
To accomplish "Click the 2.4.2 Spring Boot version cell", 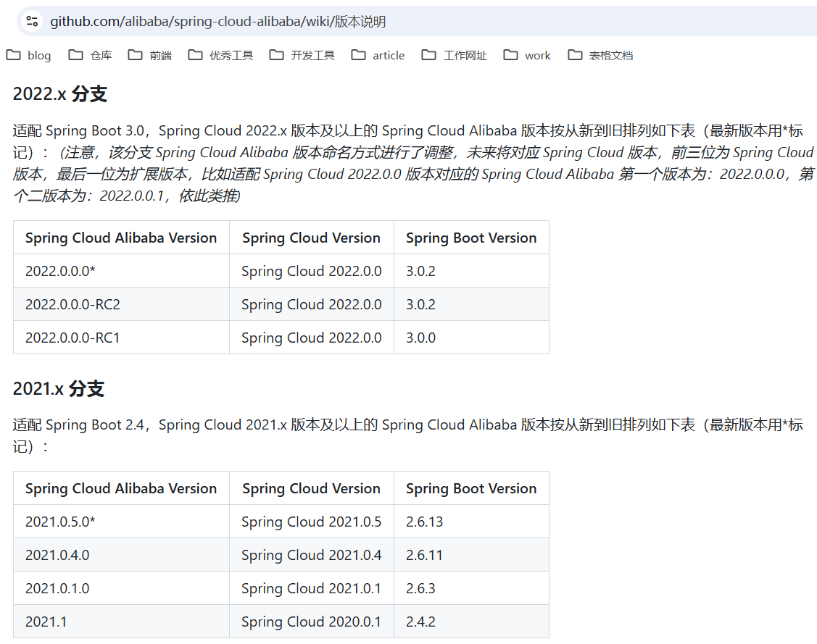I will [x=420, y=622].
